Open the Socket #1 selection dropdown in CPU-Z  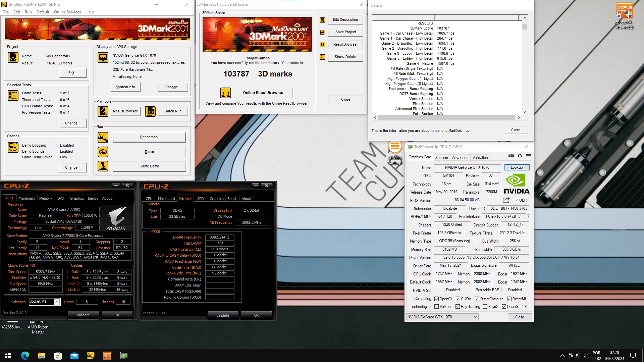57,302
